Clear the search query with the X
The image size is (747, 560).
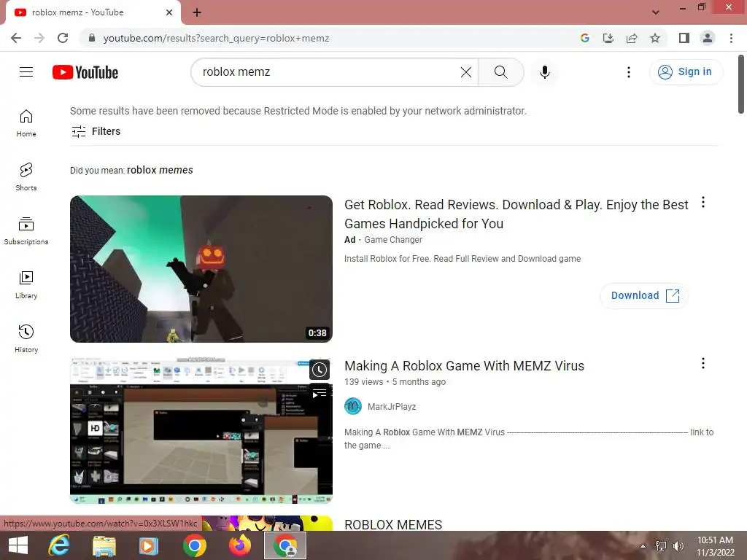[466, 72]
